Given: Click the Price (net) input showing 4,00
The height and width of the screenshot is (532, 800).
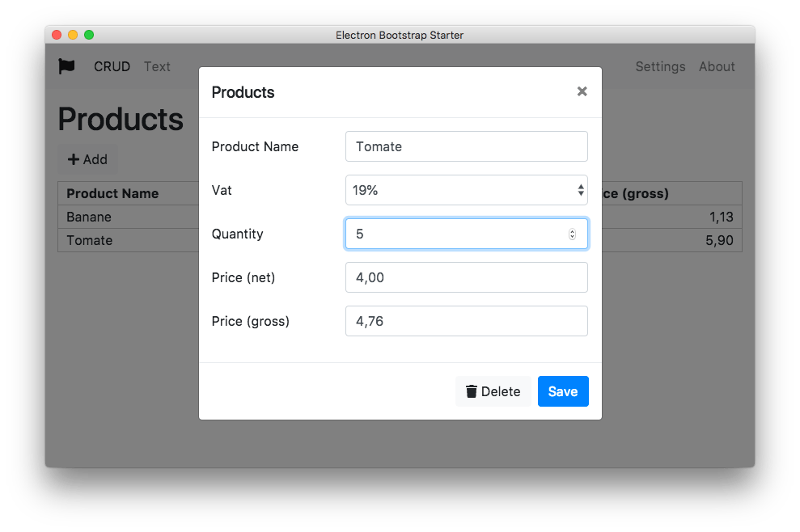Looking at the screenshot, I should (466, 277).
